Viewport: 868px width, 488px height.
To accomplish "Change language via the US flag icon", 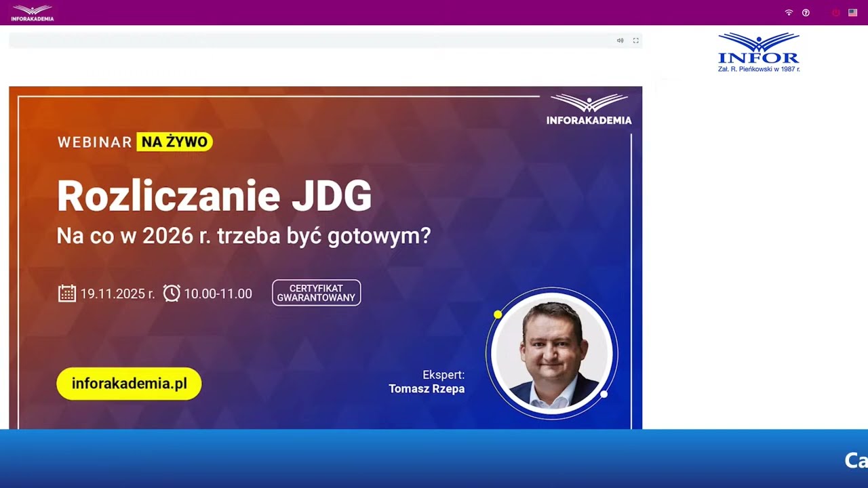I will pyautogui.click(x=853, y=13).
